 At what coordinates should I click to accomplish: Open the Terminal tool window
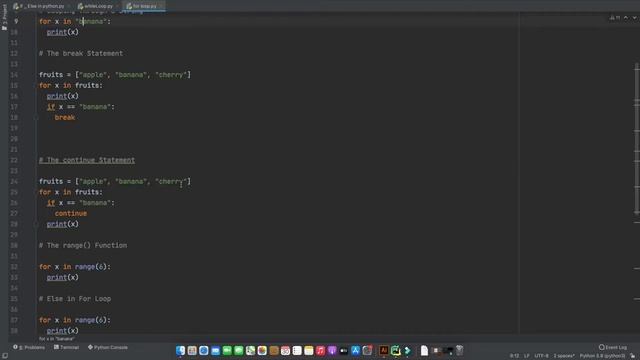coord(66,347)
